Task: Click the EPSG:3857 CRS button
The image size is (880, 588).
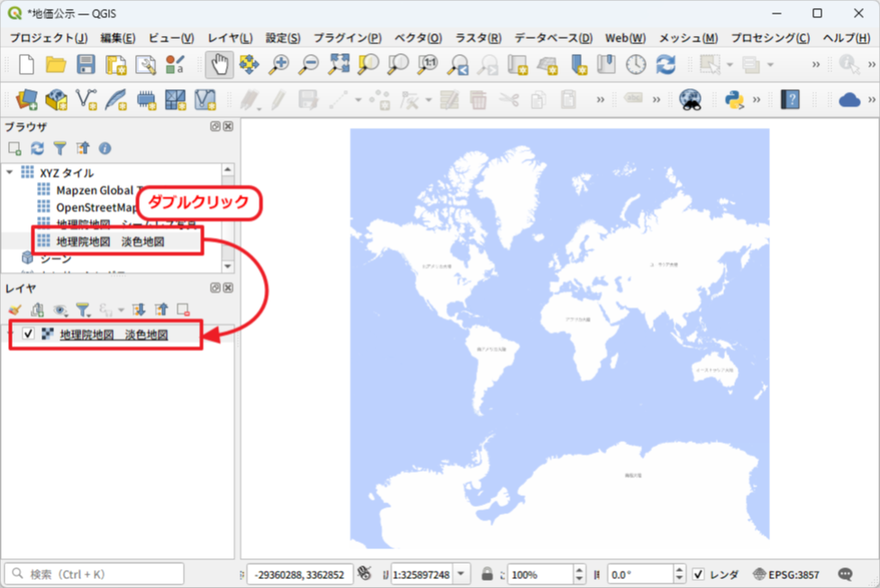Action: coord(787,574)
